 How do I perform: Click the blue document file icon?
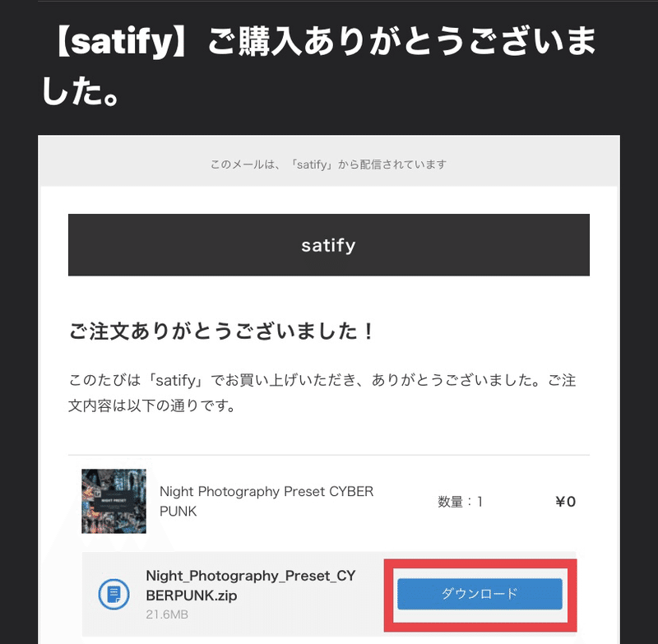coord(114,594)
